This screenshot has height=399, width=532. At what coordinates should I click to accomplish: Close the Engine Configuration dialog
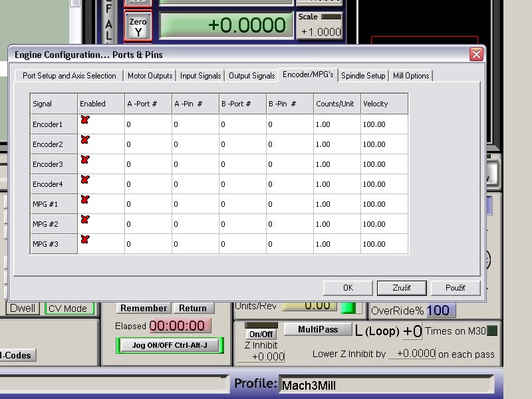tap(475, 55)
